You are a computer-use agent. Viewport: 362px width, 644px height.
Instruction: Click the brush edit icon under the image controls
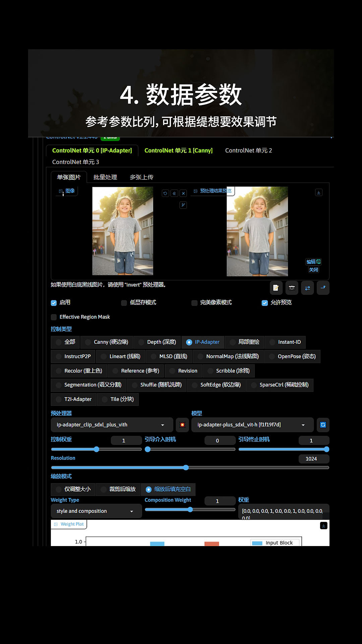(x=183, y=205)
